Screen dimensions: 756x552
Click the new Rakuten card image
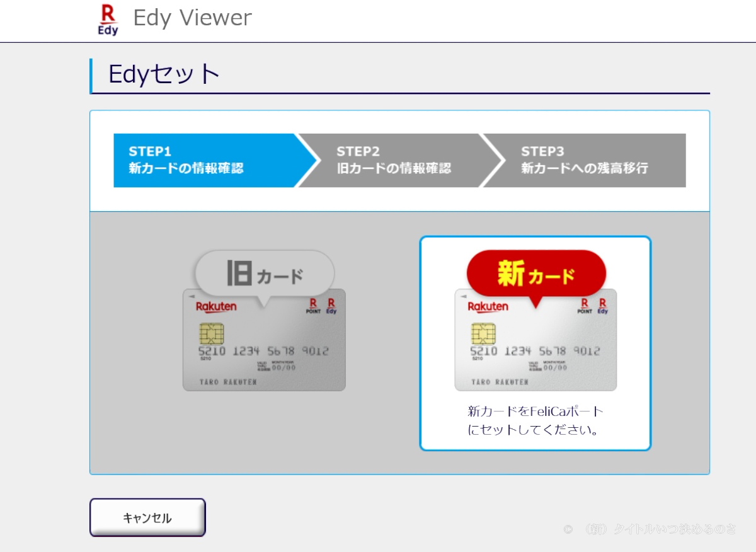click(535, 340)
